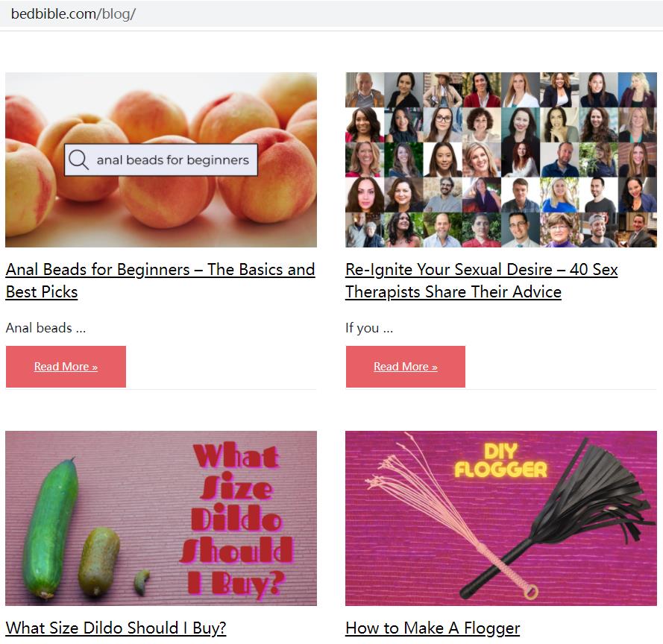Open 'Re-Ignite Your Sexual Desire' article title
Image resolution: width=663 pixels, height=644 pixels.
pos(482,280)
